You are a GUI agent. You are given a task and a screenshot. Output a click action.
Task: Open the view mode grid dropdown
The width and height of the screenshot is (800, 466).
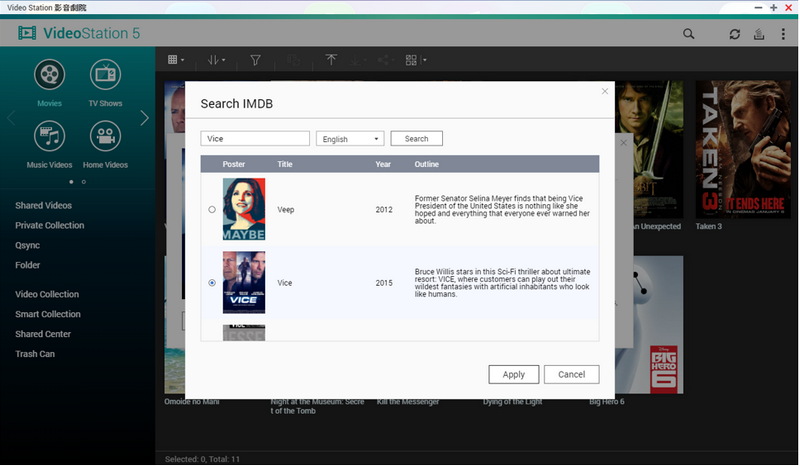coord(176,60)
